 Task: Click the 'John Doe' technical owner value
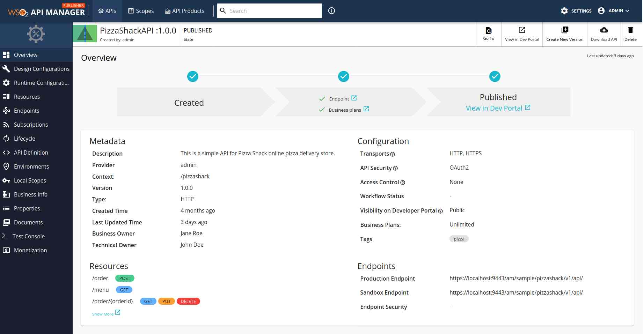click(x=192, y=245)
